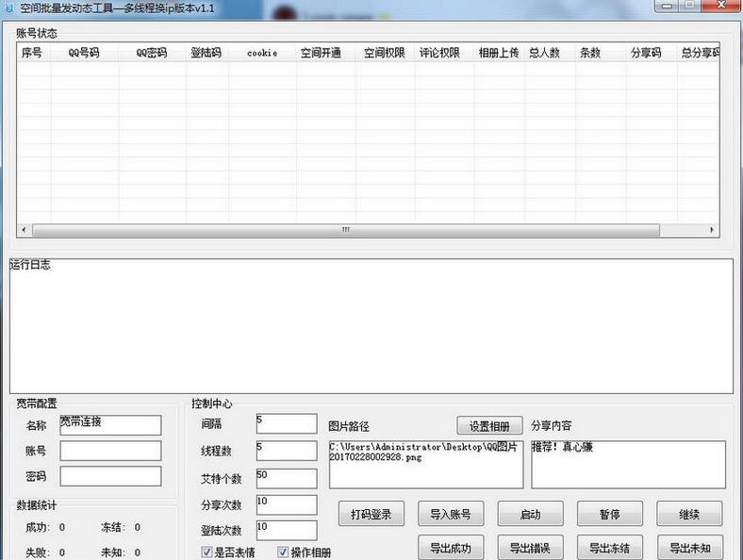Select the 登陆码 column header
Screen dimensions: 743x560
[206, 53]
